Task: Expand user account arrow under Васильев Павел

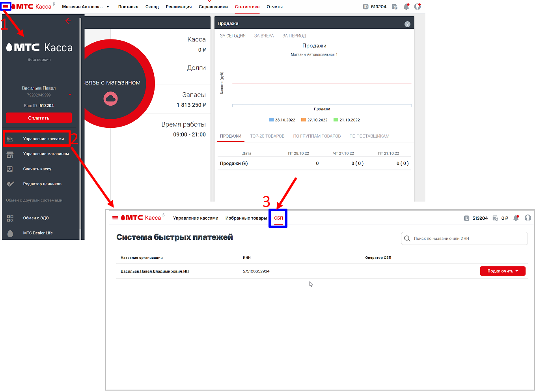Action: pos(70,95)
